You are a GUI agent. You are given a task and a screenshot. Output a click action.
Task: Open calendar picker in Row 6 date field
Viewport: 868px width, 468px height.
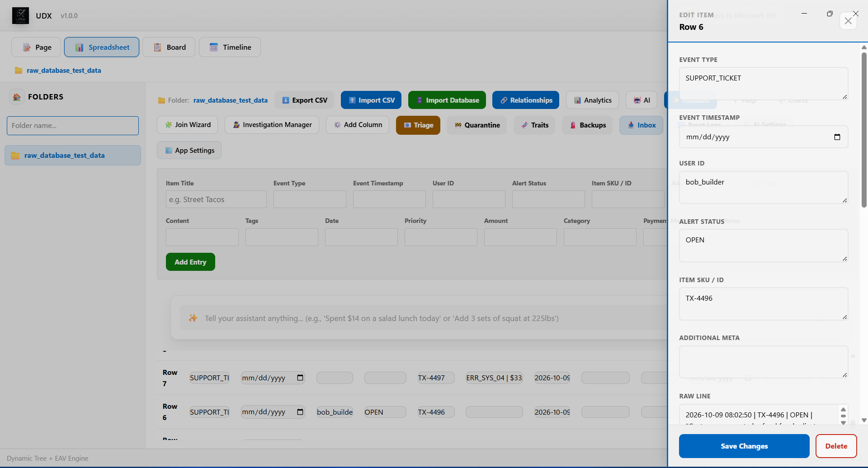click(300, 412)
